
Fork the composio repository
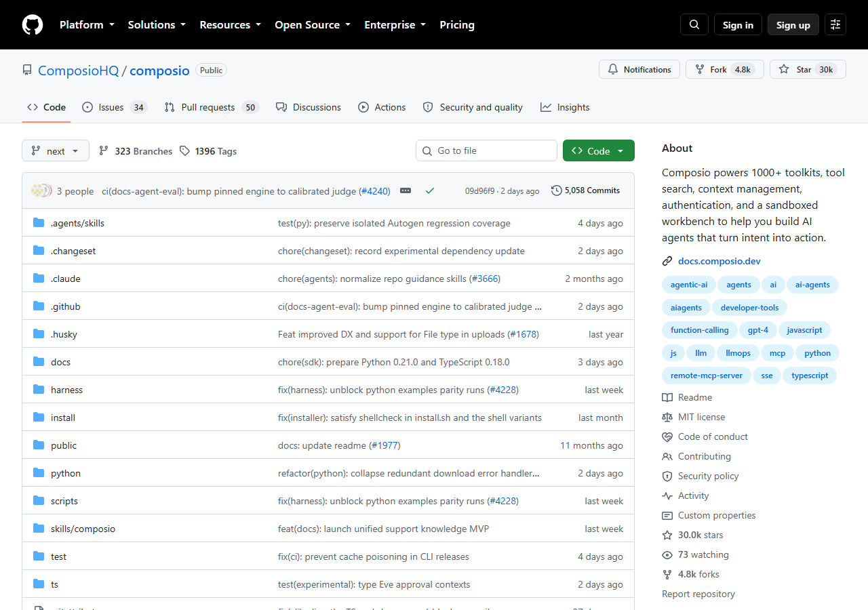pyautogui.click(x=725, y=69)
